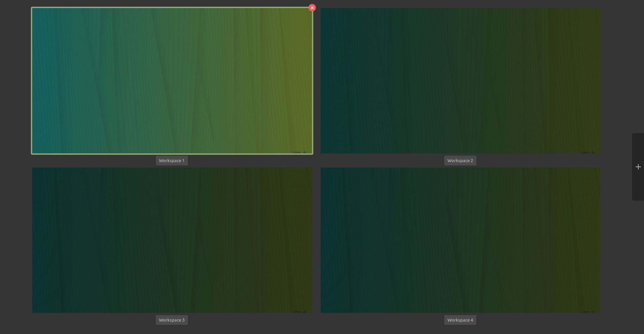This screenshot has height=334, width=644.
Task: Click Workspace 2 in the top-right grid
Action: pyautogui.click(x=460, y=81)
